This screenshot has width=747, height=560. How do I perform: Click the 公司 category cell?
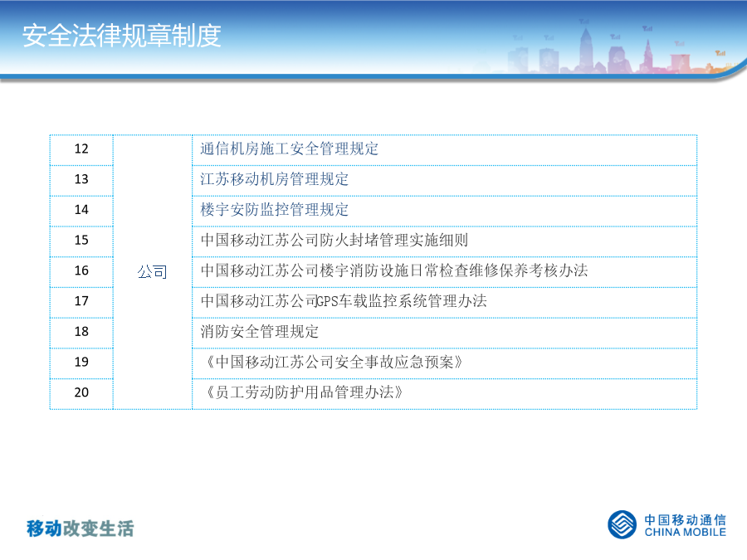(153, 272)
